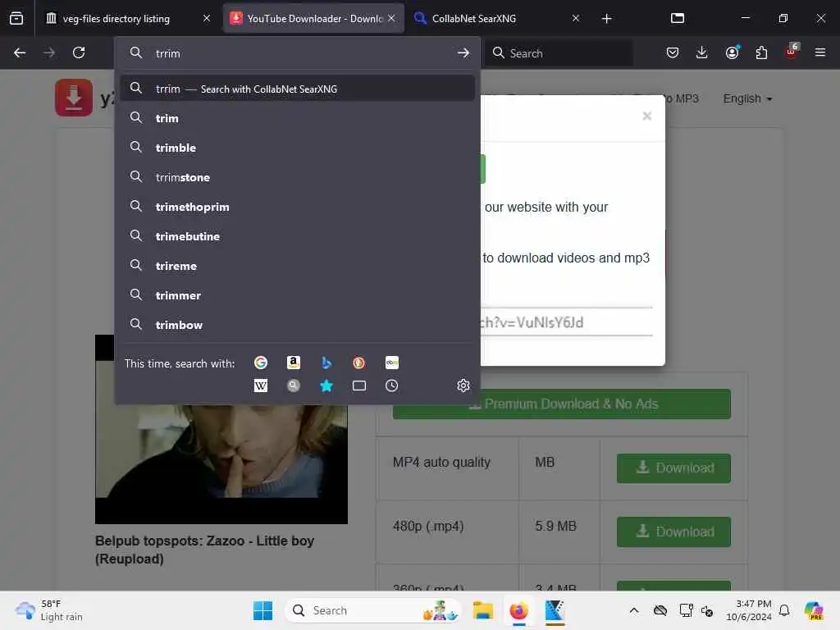Screen dimensions: 840x630
Task: Show hidden system tray icons
Action: 634,610
